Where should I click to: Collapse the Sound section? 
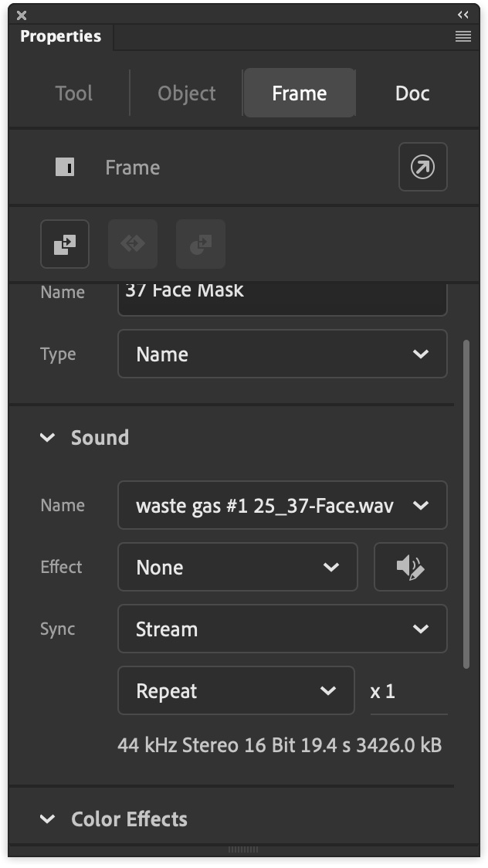[46, 437]
